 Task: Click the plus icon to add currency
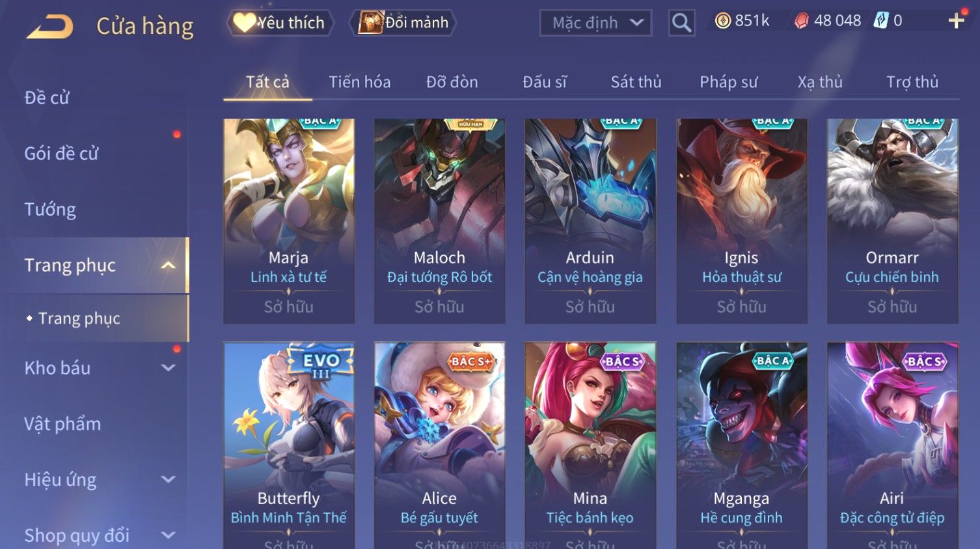pos(956,21)
